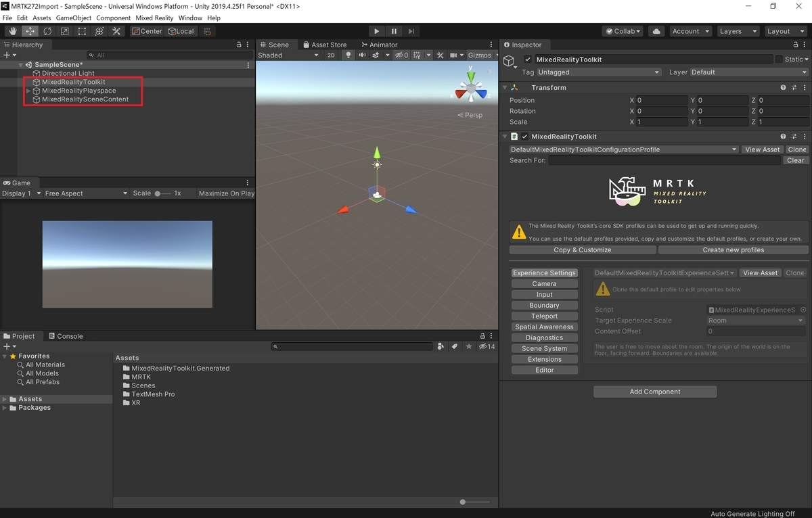The image size is (812, 518).
Task: Open the Layer dropdown showing Default
Action: (749, 72)
